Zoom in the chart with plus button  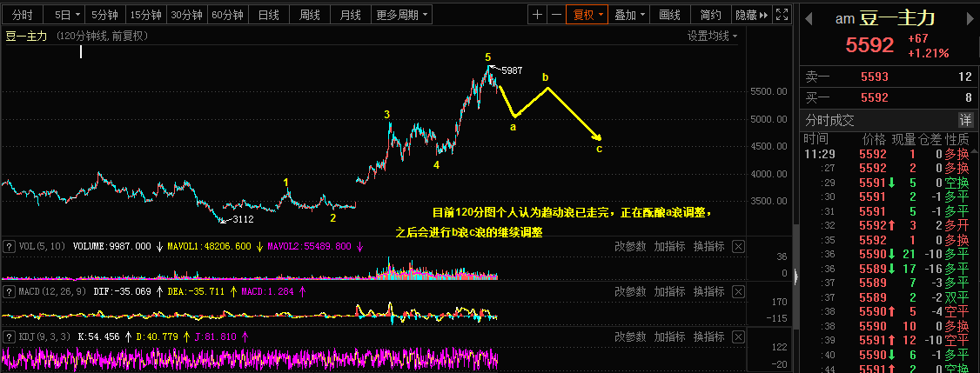pos(537,15)
